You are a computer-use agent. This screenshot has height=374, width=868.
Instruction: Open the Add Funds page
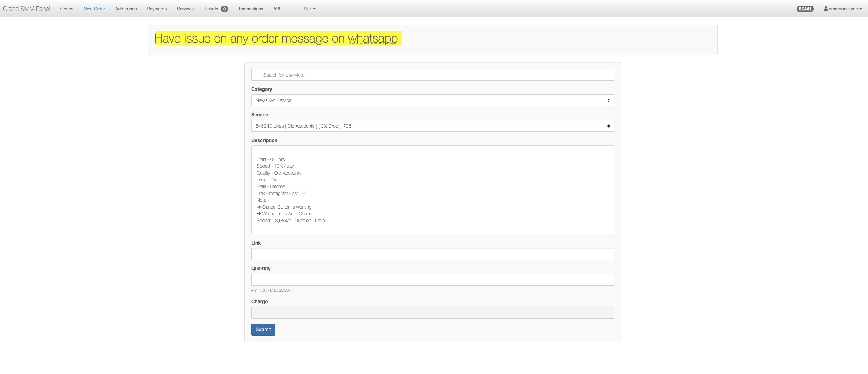126,9
